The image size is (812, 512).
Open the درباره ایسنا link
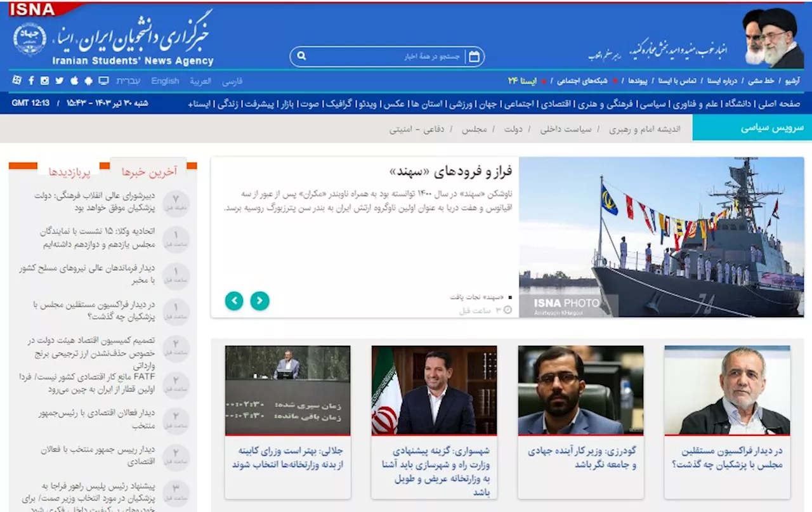coord(723,81)
